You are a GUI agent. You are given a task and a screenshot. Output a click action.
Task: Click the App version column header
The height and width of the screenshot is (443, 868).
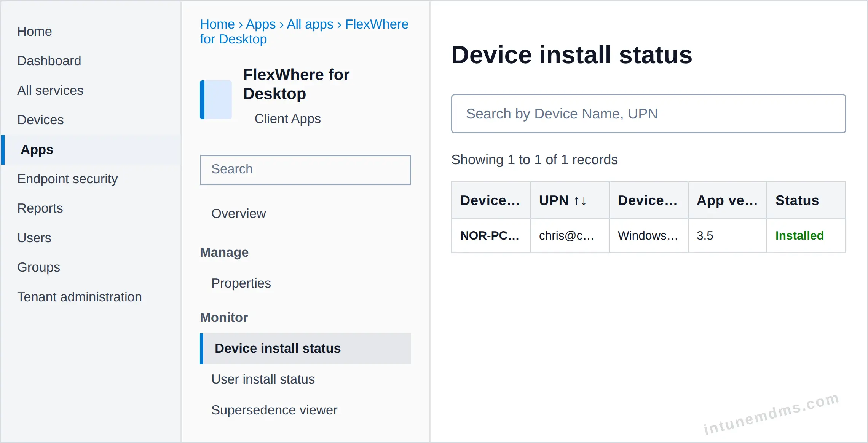point(727,200)
